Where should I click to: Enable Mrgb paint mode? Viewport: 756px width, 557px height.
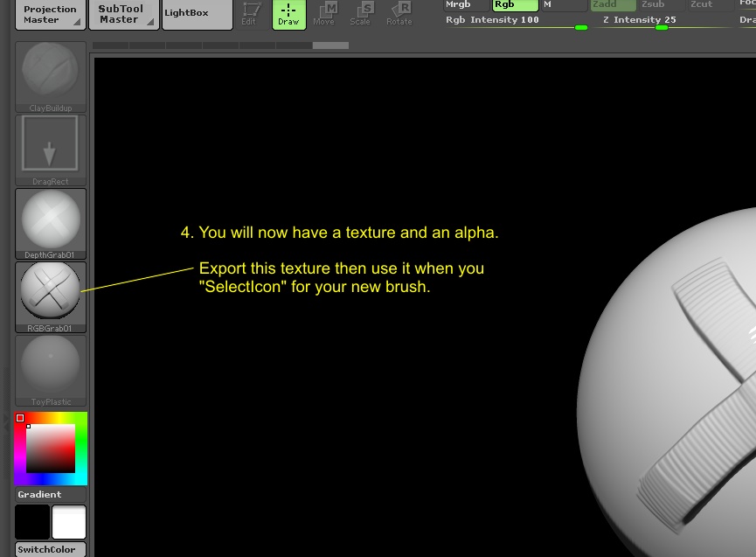coord(466,5)
